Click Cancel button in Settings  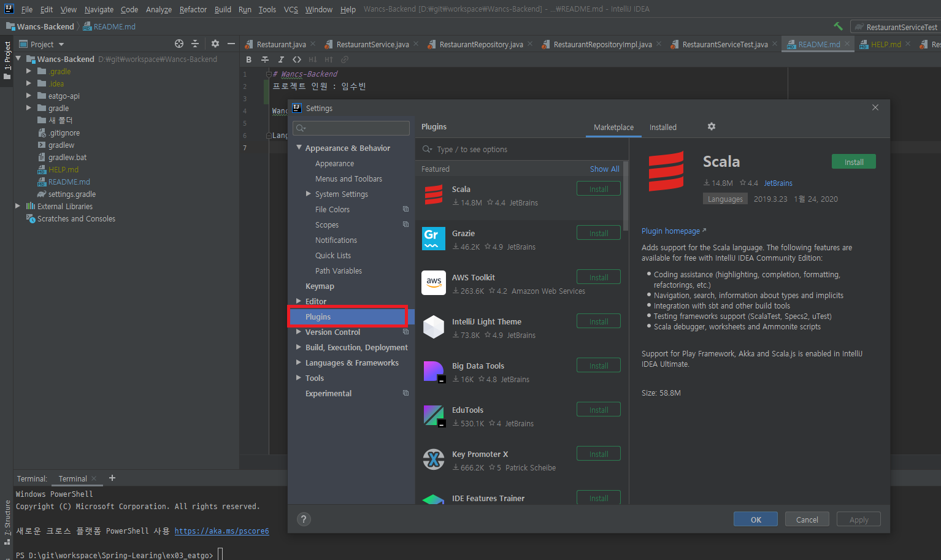pos(807,519)
